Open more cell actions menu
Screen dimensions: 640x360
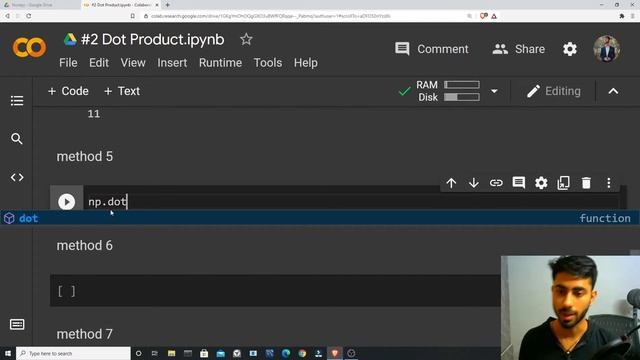609,183
